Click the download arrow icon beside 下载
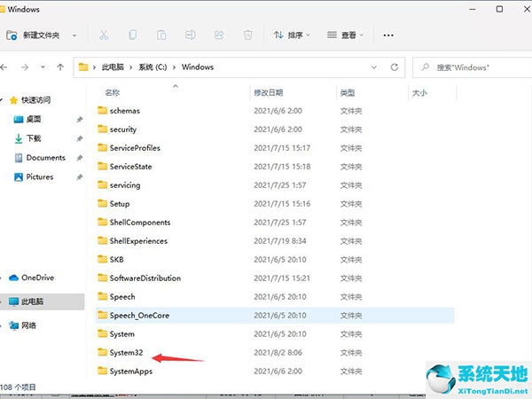 point(19,138)
